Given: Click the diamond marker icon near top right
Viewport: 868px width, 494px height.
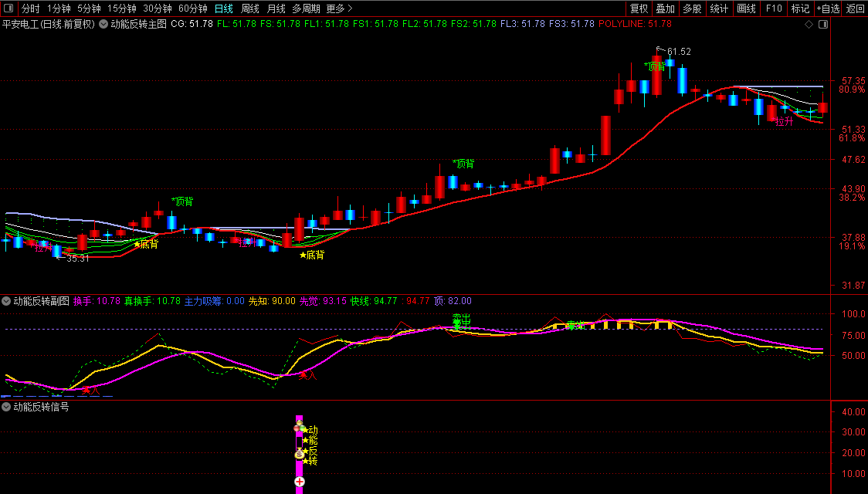Looking at the screenshot, I should tap(809, 25).
